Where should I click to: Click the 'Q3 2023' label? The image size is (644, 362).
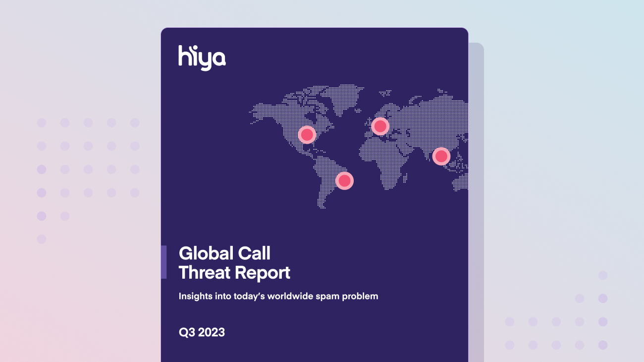pos(202,332)
